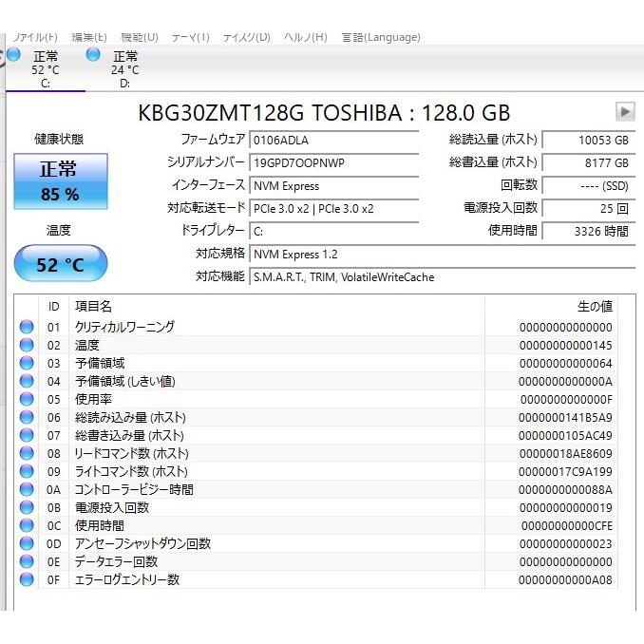Image resolution: width=644 pixels, height=644 pixels.
Task: Click status orb for リードコマンド数 row
Action: point(27,453)
